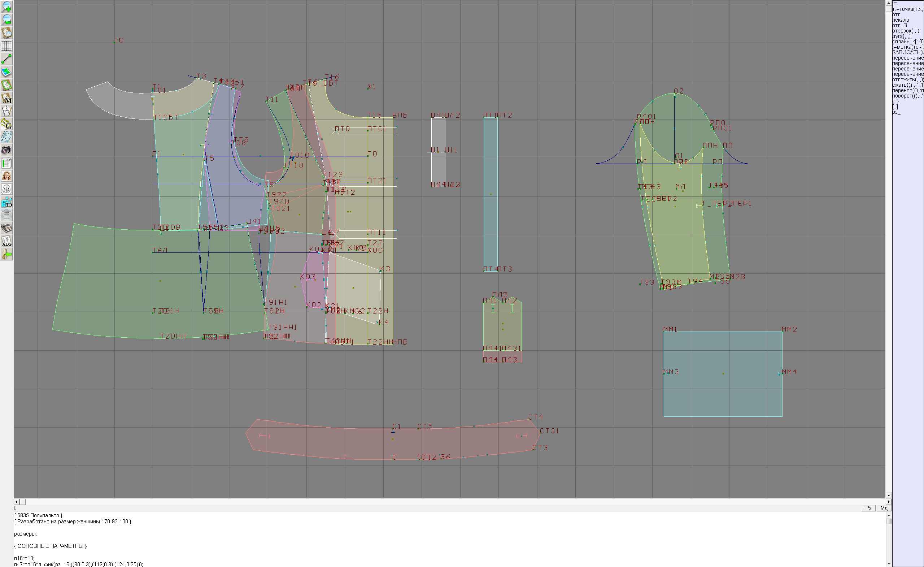Click the zoom in magnifier icon

tap(6, 7)
